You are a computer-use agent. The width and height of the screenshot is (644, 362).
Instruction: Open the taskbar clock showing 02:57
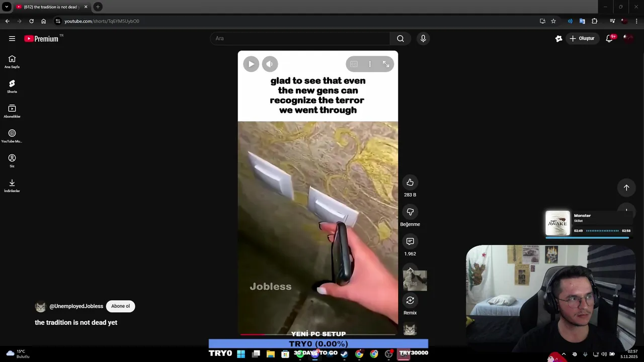(x=629, y=354)
